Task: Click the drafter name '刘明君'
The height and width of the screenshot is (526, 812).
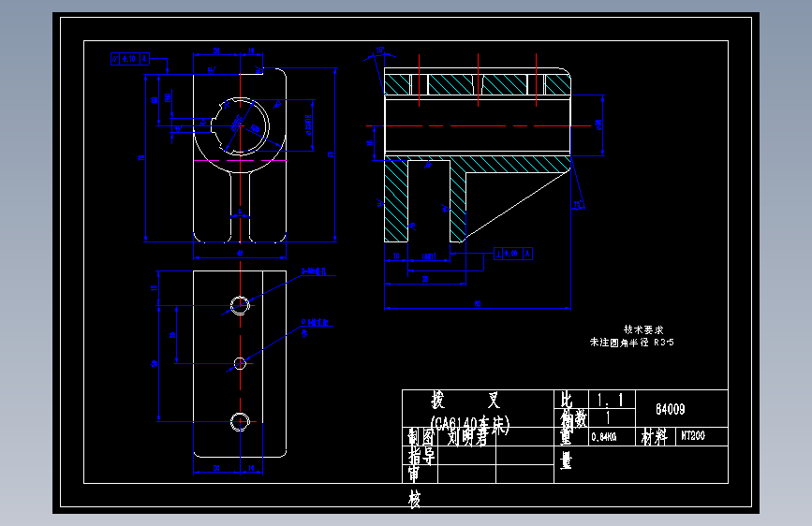Action: (x=467, y=438)
